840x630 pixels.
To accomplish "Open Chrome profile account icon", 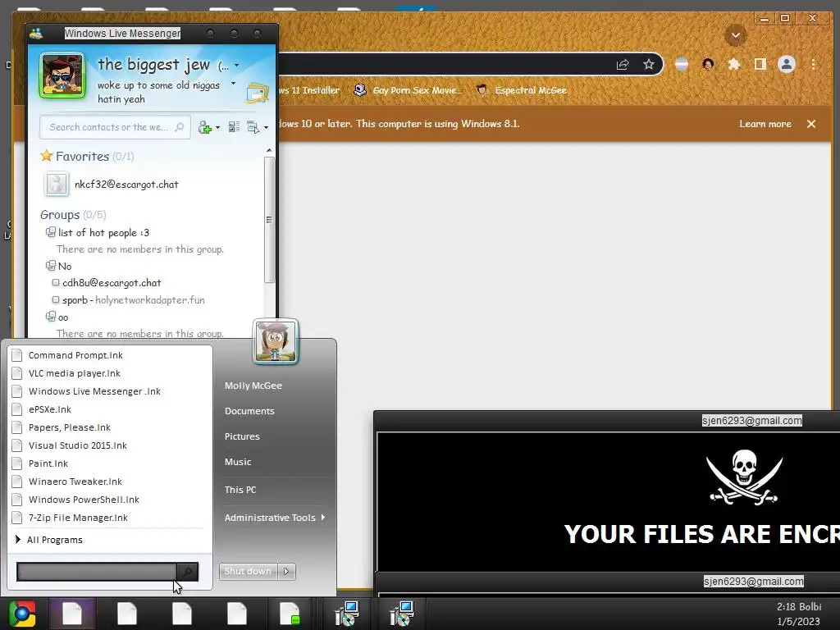I will tap(787, 65).
